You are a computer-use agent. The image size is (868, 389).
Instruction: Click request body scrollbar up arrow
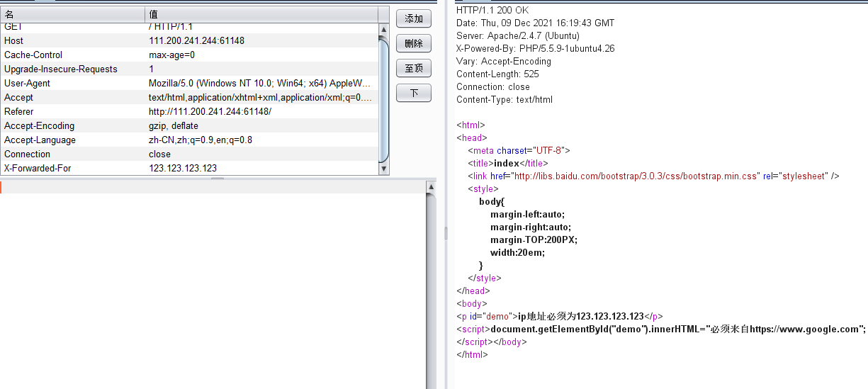(430, 186)
